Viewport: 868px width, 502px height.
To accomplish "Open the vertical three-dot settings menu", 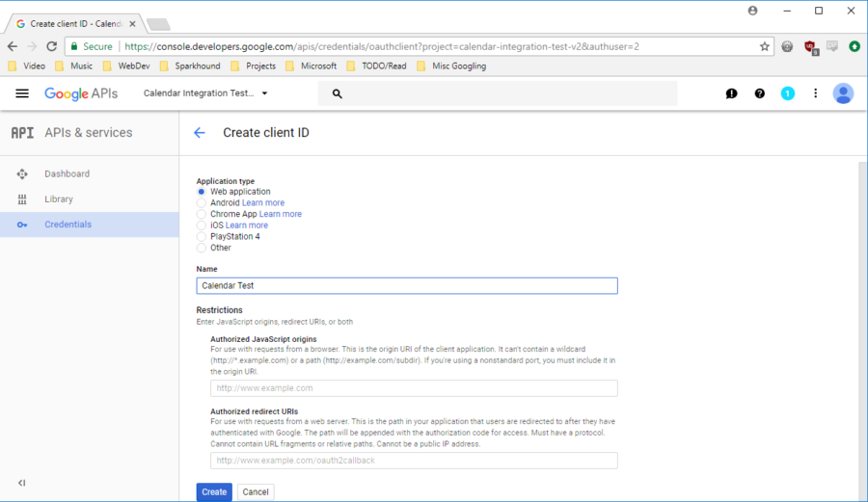I will [815, 93].
